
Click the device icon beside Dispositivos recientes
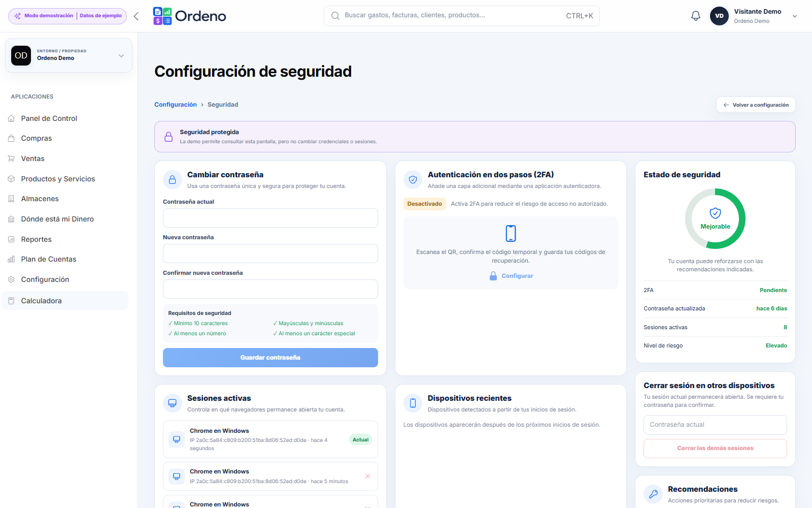pyautogui.click(x=413, y=403)
